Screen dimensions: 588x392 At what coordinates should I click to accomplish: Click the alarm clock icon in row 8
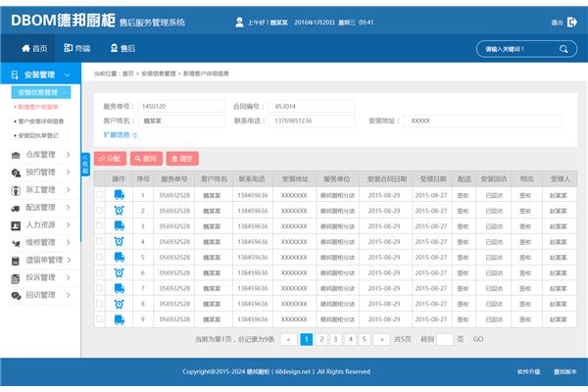click(x=120, y=304)
